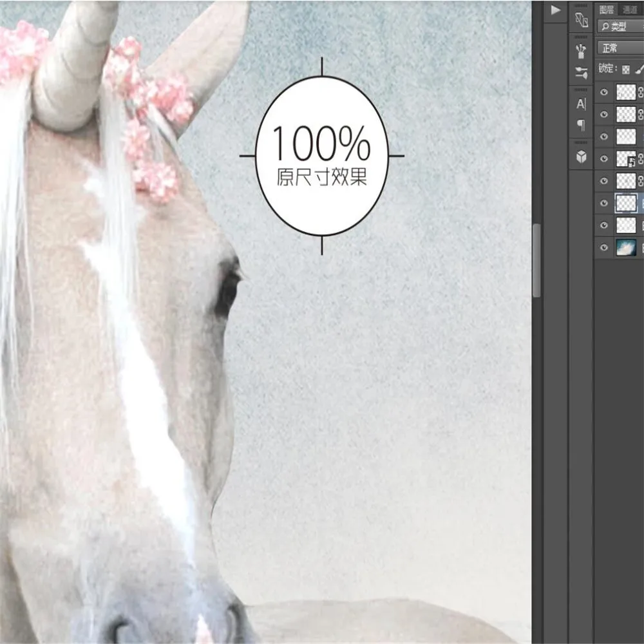Open the panel icon with two tilted pages
The image size is (644, 644).
point(581,20)
